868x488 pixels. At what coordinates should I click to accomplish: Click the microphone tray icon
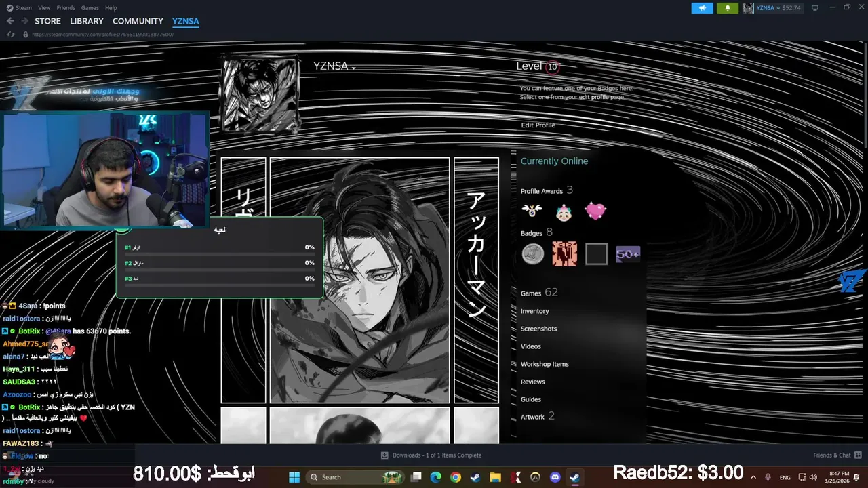coord(768,477)
